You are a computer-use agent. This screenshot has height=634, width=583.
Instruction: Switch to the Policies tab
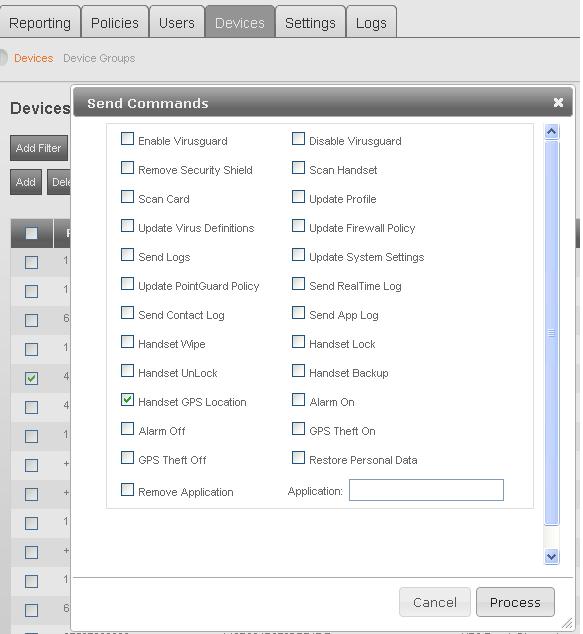click(x=115, y=23)
